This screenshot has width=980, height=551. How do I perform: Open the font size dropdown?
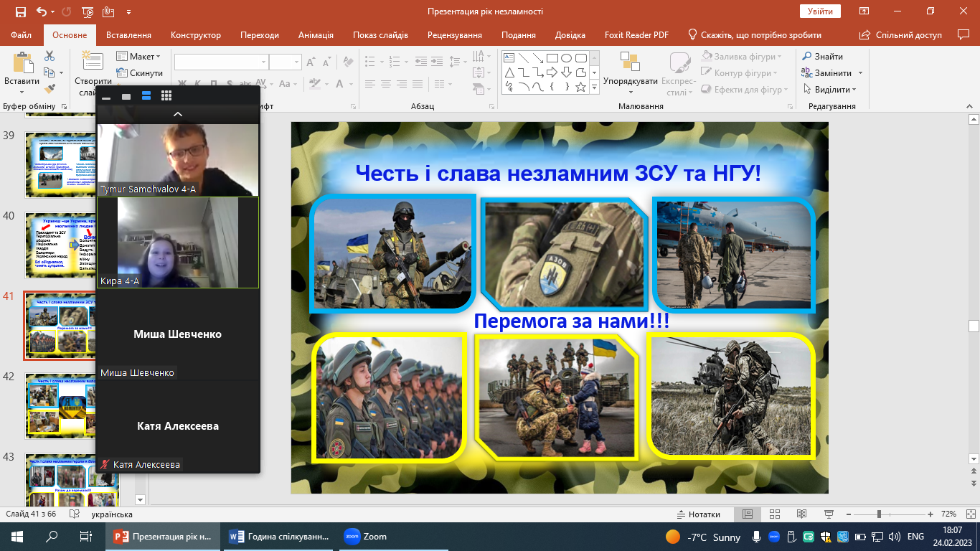[296, 62]
